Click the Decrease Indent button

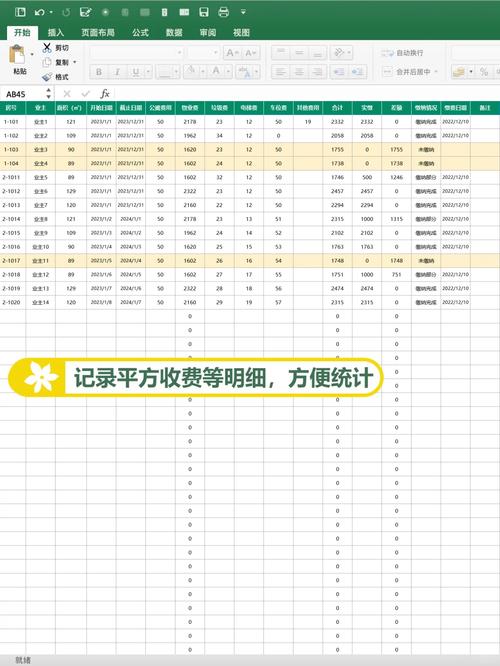click(339, 72)
